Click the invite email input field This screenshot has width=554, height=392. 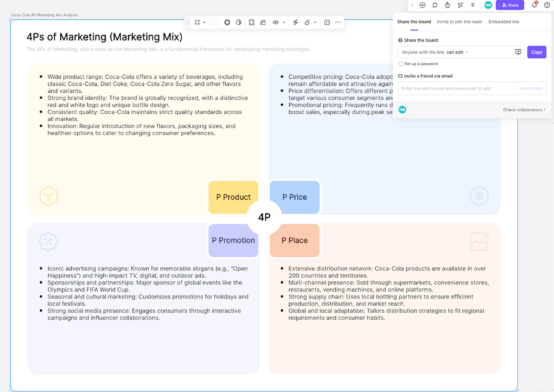(x=455, y=88)
